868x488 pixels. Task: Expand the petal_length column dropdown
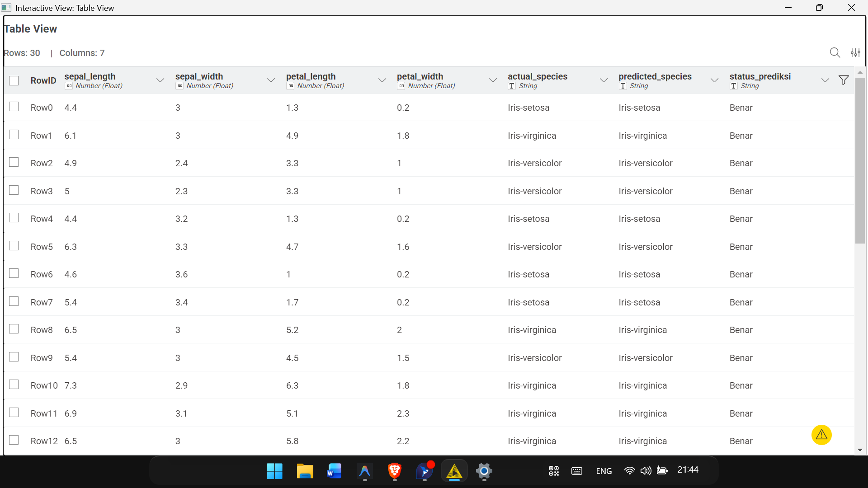[382, 80]
